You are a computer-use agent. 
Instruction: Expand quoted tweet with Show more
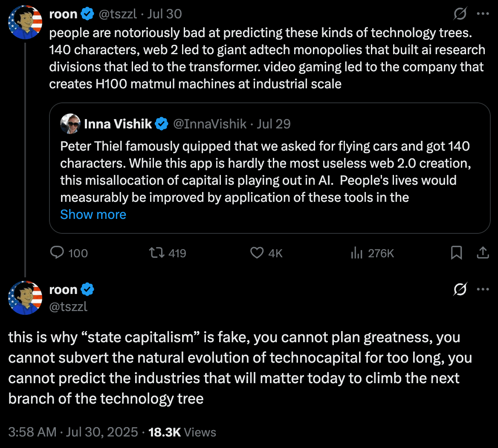(93, 214)
